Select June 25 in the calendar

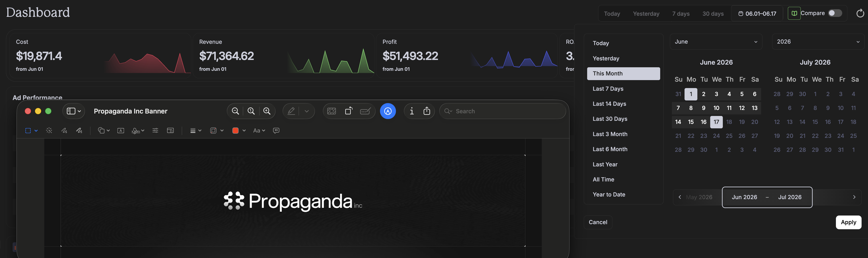click(729, 136)
